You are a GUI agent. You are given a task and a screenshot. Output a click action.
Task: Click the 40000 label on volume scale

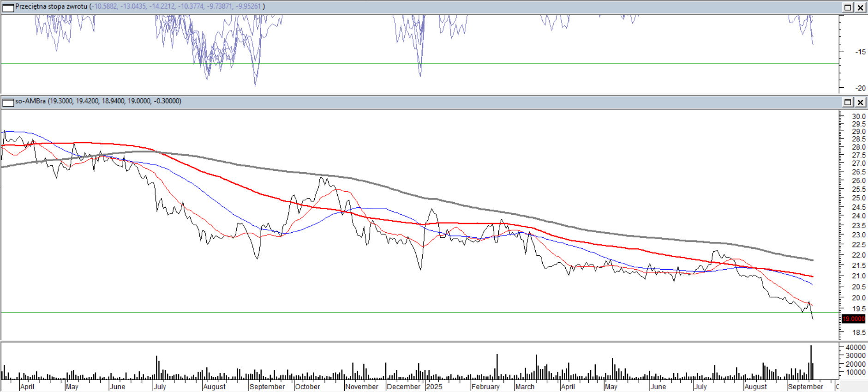855,348
